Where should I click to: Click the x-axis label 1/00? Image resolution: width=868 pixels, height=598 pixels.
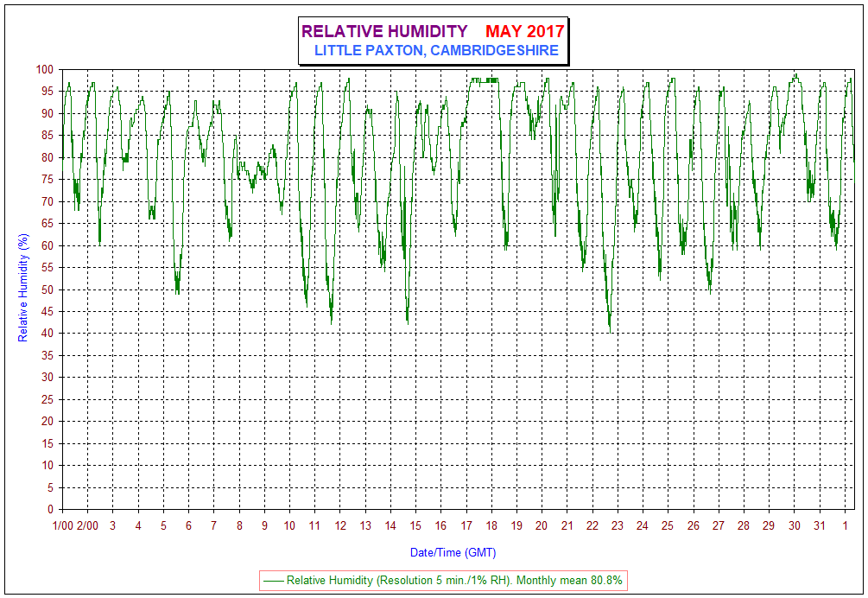tap(62, 526)
